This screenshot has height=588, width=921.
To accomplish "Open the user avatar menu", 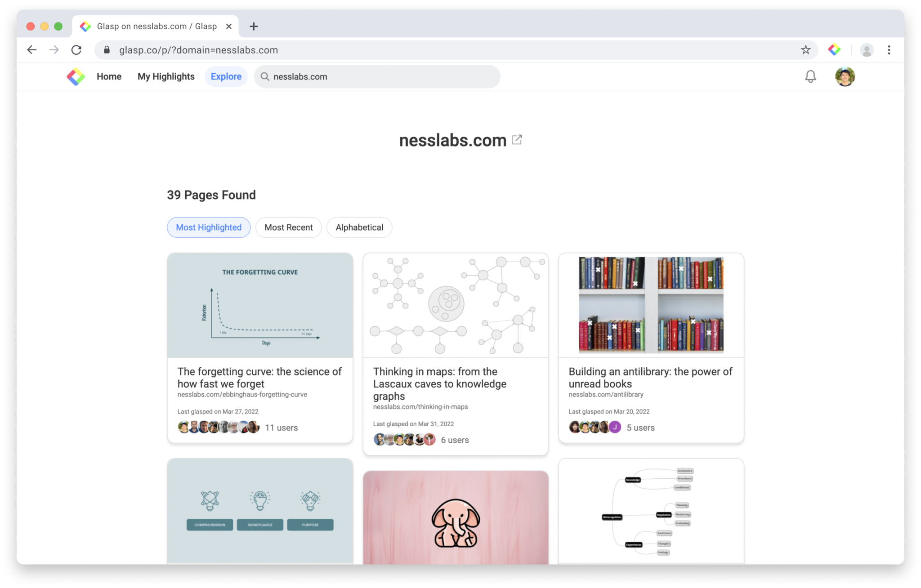I will coord(845,77).
